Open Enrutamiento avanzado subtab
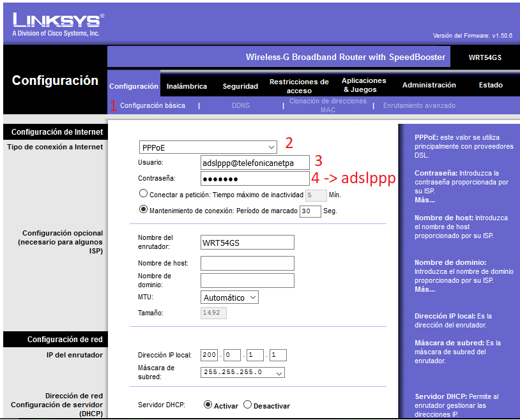The height and width of the screenshot is (420, 520). click(419, 105)
